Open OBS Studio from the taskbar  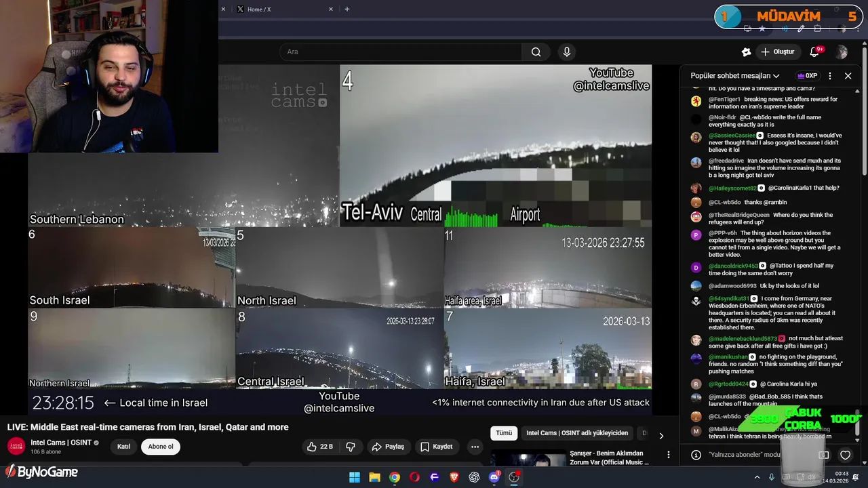514,477
